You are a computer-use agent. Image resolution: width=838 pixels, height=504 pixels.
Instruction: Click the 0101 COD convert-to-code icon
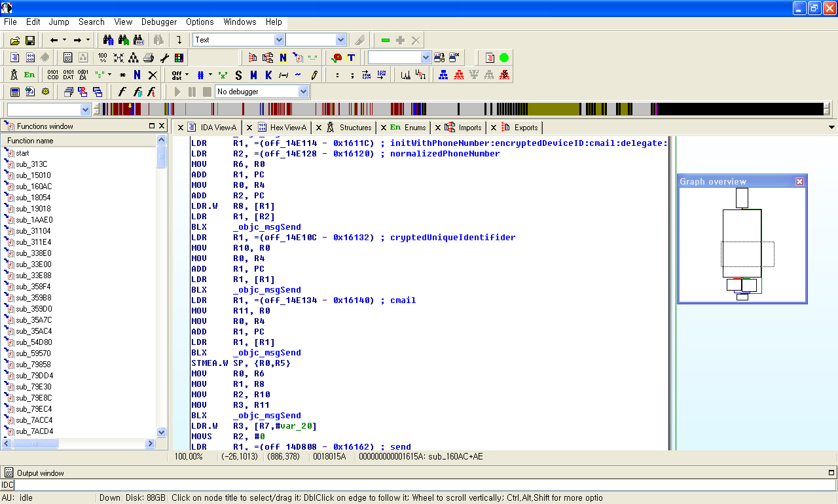(x=53, y=75)
